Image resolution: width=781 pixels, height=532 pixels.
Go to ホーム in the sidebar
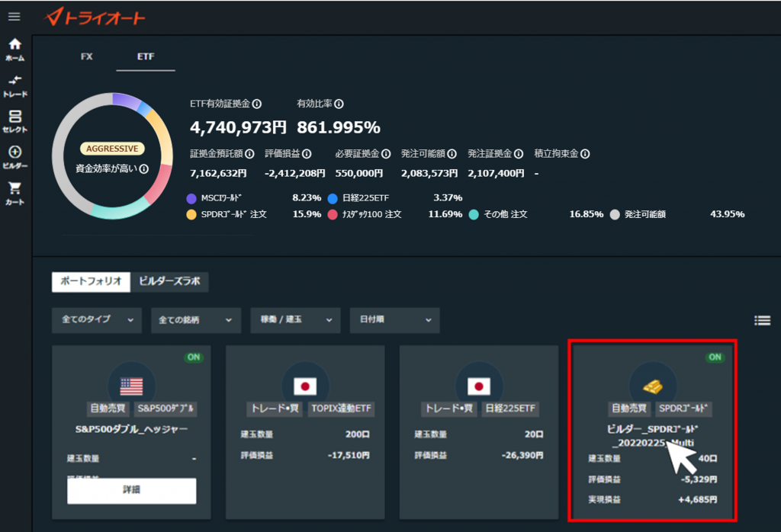click(15, 50)
